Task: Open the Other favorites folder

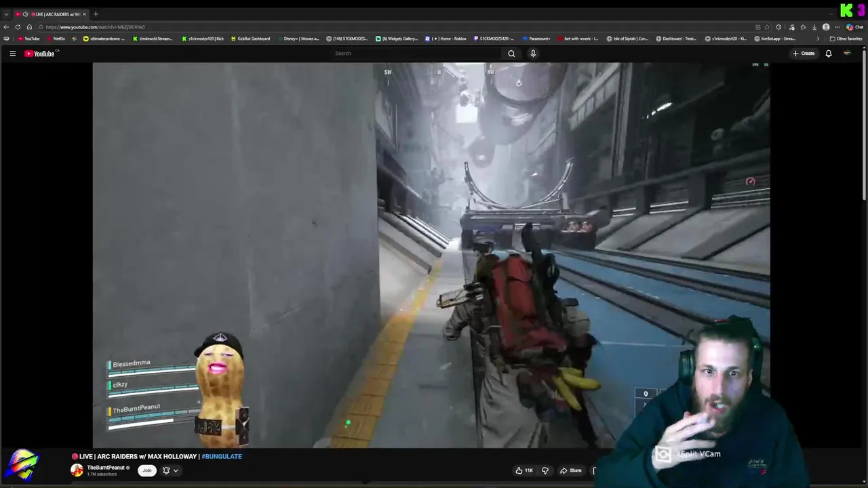Action: tap(846, 39)
